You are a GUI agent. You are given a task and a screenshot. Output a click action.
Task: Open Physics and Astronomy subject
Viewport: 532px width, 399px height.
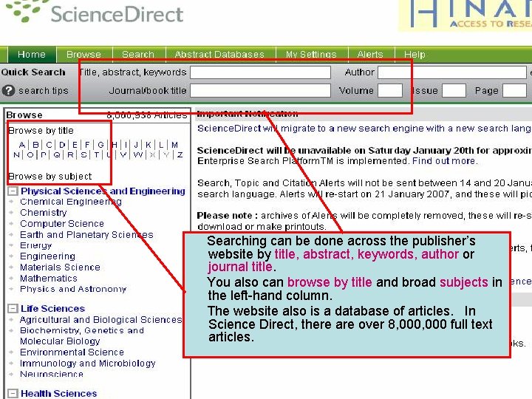pyautogui.click(x=73, y=289)
